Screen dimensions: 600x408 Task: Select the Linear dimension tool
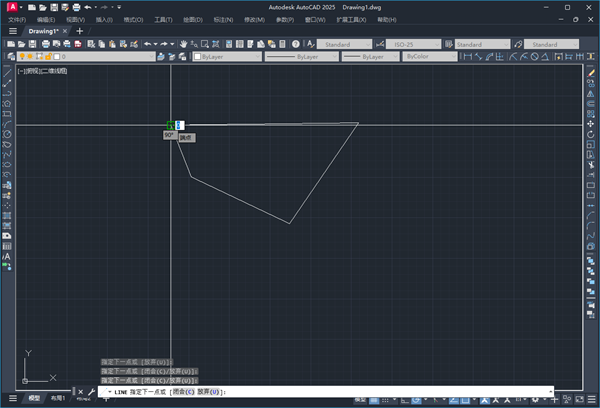click(x=468, y=57)
